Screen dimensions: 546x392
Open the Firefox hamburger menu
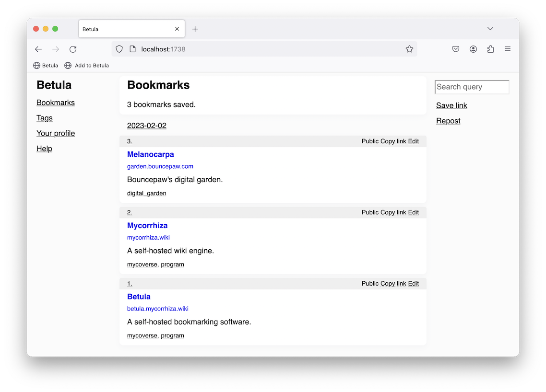pyautogui.click(x=508, y=49)
